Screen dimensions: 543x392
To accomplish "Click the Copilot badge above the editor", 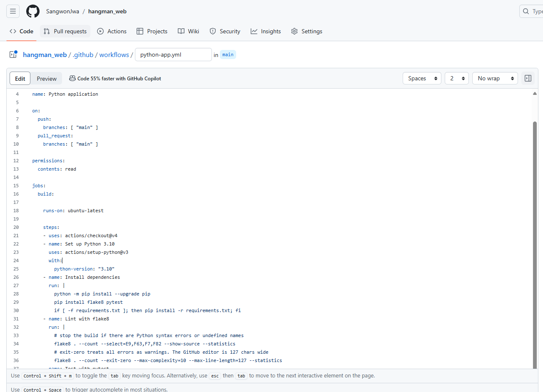I will click(x=115, y=78).
